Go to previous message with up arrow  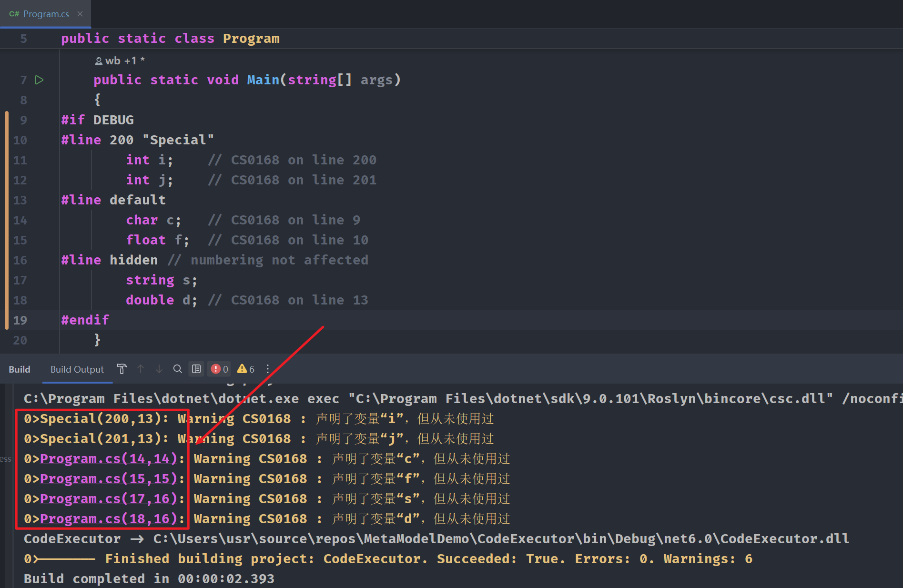click(141, 369)
